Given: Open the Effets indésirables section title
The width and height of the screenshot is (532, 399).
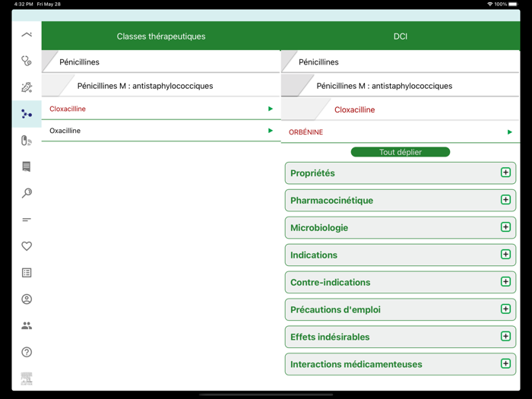Looking at the screenshot, I should (x=330, y=337).
